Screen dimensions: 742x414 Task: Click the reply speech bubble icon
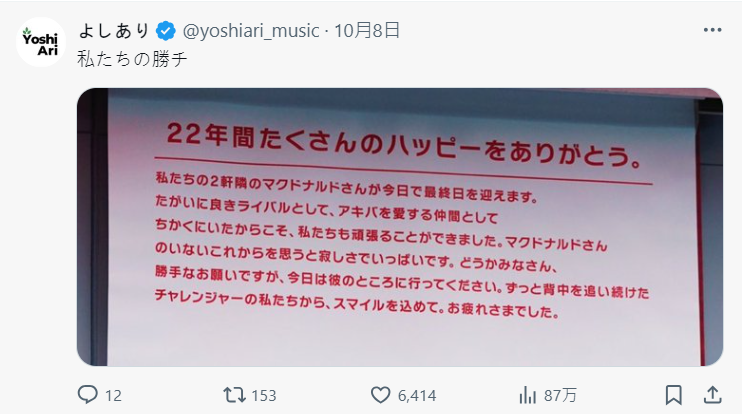point(88,395)
